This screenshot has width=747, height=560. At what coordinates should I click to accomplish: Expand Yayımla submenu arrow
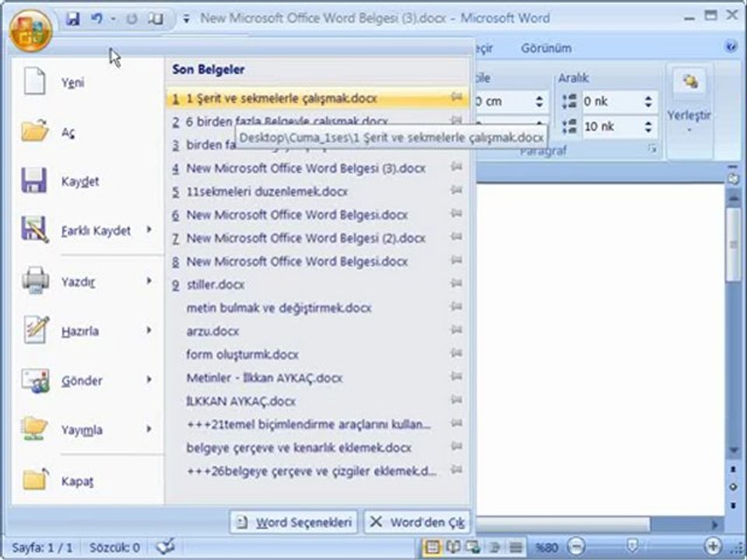149,429
